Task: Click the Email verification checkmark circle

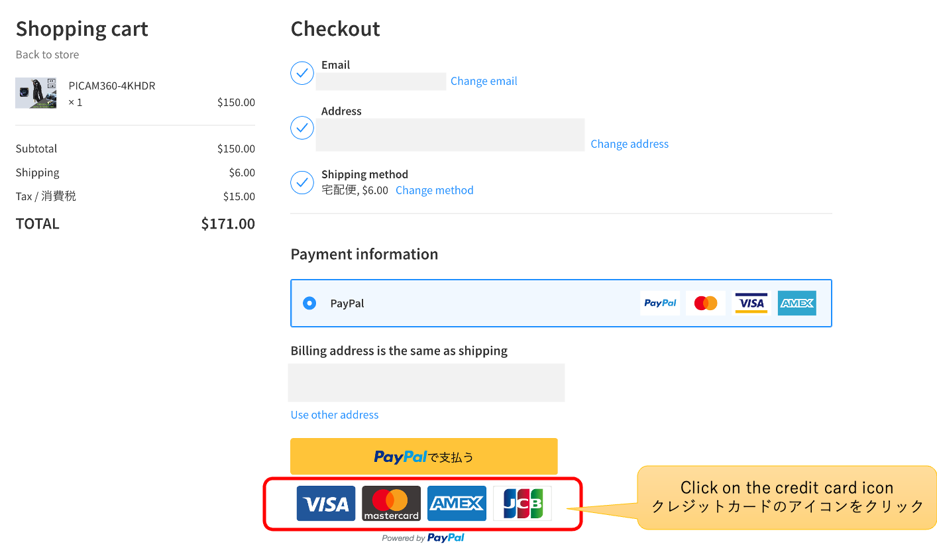Action: (x=302, y=73)
